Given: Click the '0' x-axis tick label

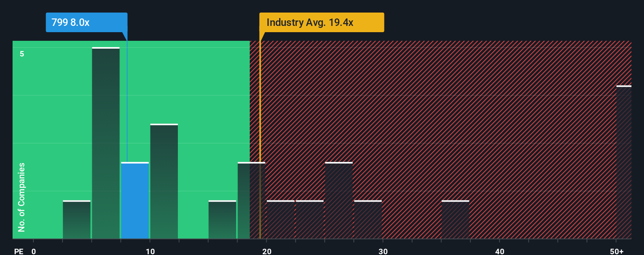Looking at the screenshot, I should [x=34, y=251].
